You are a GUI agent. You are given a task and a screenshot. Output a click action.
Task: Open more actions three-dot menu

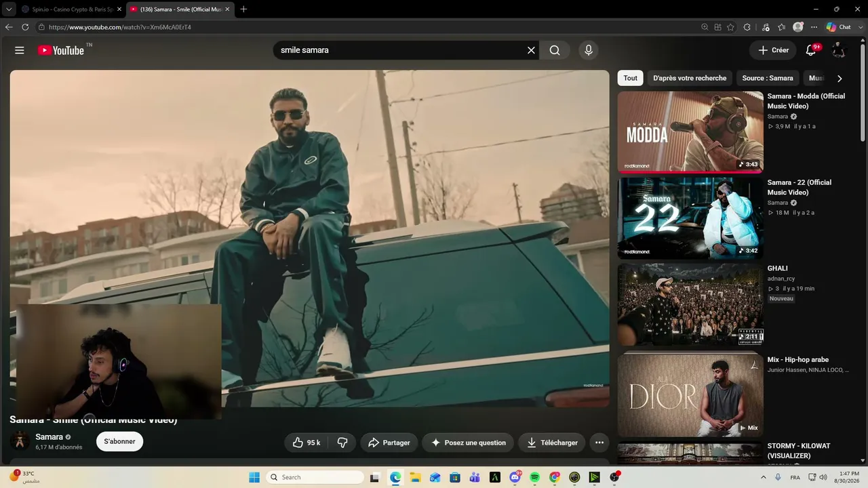click(x=599, y=443)
